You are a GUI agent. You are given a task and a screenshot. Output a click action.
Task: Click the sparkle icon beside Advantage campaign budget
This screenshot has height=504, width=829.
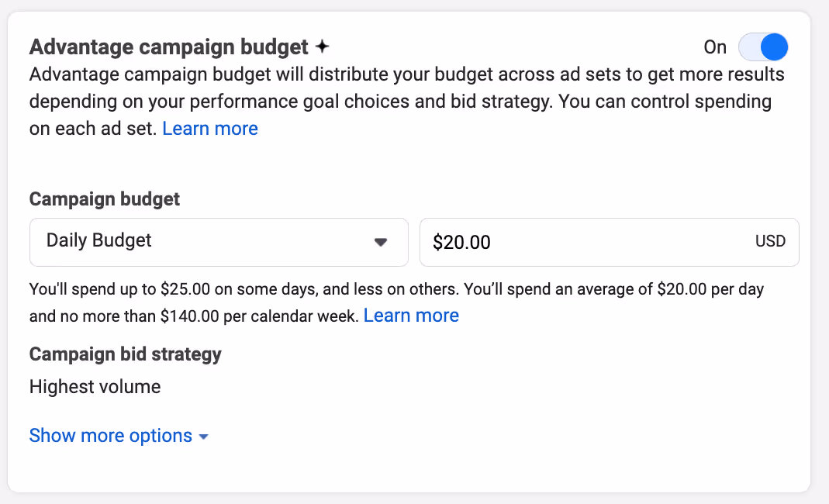322,47
